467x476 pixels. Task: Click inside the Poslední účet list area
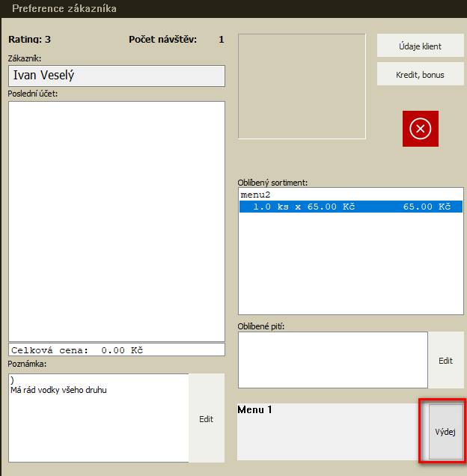pos(117,221)
